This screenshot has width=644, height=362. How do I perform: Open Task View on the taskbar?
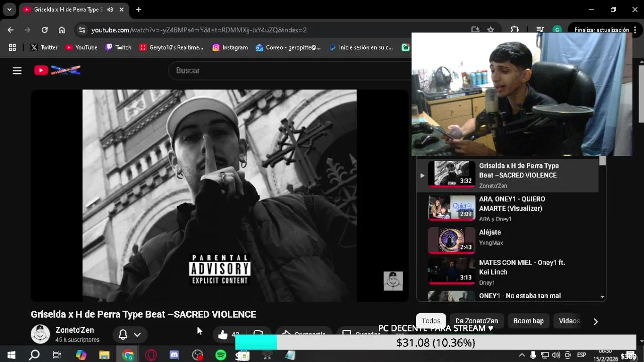point(57,355)
